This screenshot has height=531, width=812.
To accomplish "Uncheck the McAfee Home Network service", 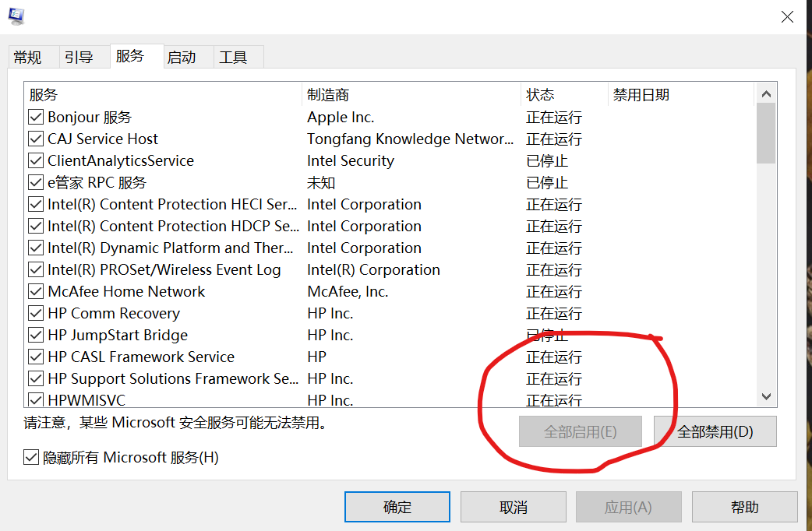I will 35,291.
